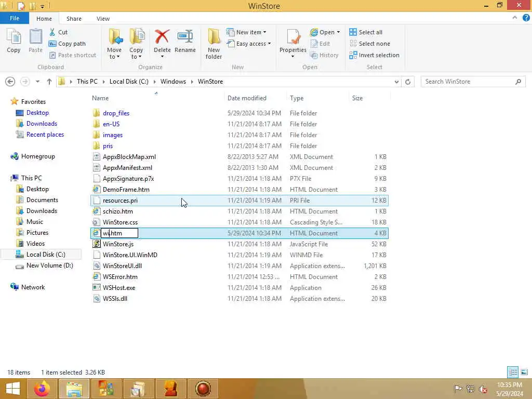Viewport: 532px width, 399px height.
Task: Open the New item dropdown
Action: (246, 32)
